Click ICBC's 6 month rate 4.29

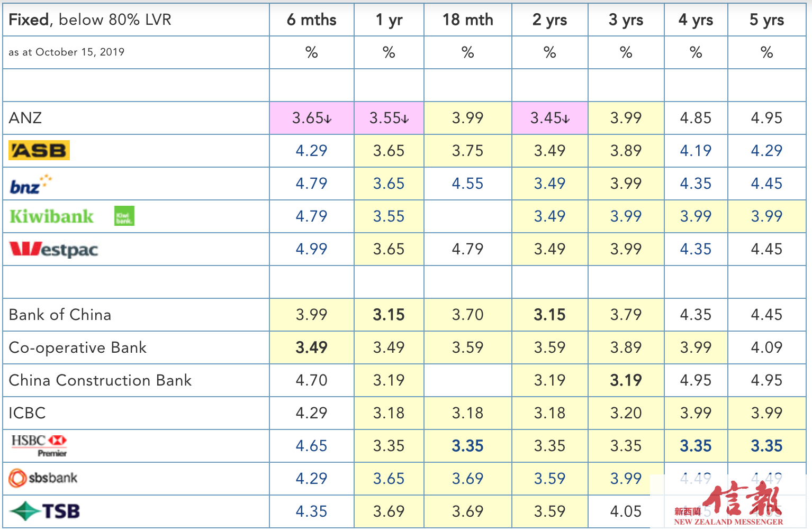312,413
